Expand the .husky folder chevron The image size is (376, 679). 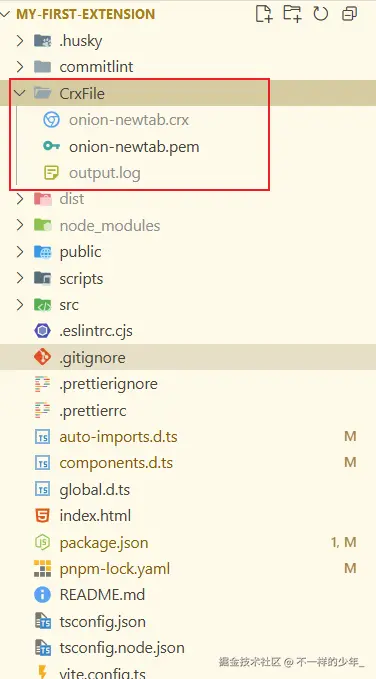[19, 41]
